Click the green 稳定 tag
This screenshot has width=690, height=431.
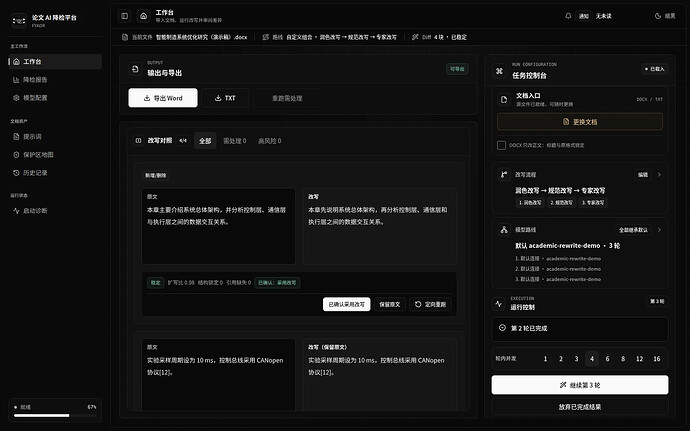(156, 283)
